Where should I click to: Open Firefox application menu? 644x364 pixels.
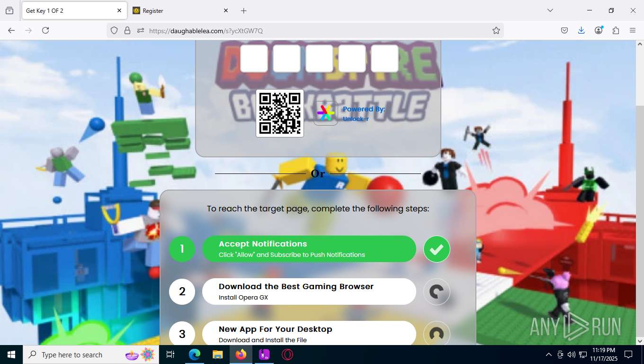point(633,30)
